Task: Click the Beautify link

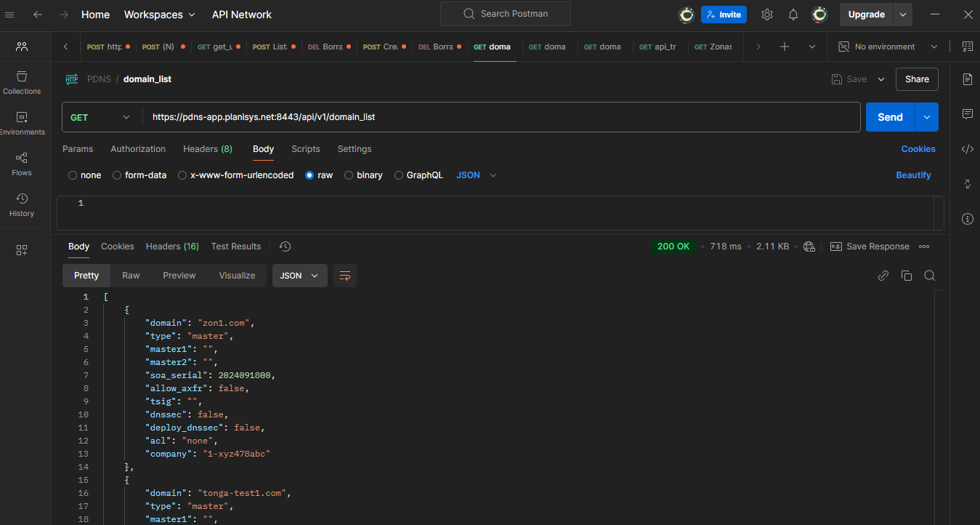Action: pyautogui.click(x=913, y=175)
